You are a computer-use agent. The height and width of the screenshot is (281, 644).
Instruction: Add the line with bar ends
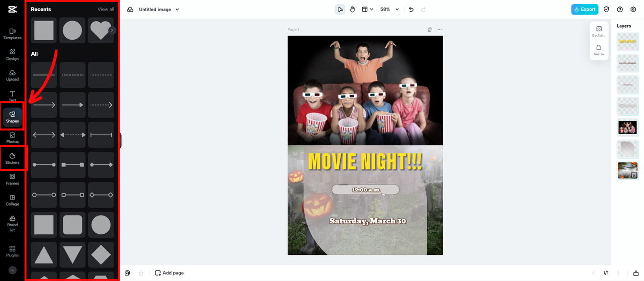point(101,135)
